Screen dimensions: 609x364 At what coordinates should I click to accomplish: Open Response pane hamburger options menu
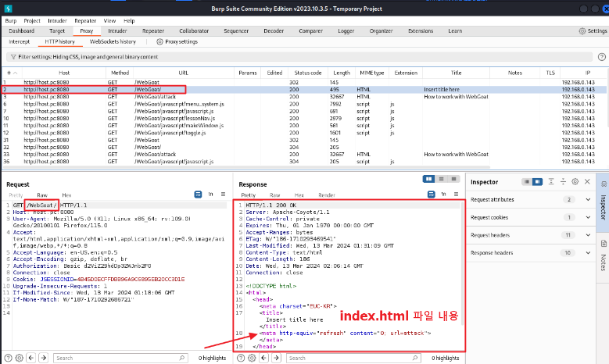click(456, 194)
